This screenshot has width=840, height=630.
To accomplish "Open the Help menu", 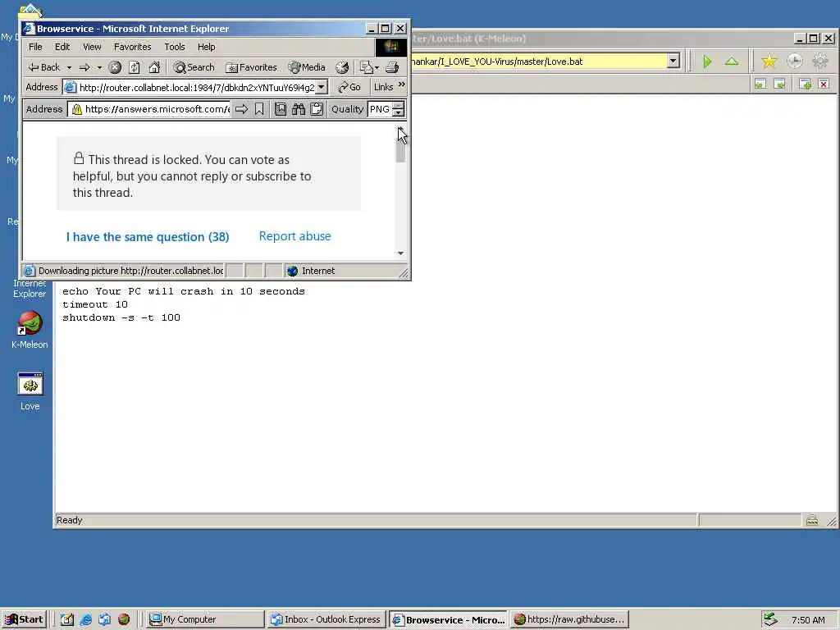I will click(x=206, y=47).
